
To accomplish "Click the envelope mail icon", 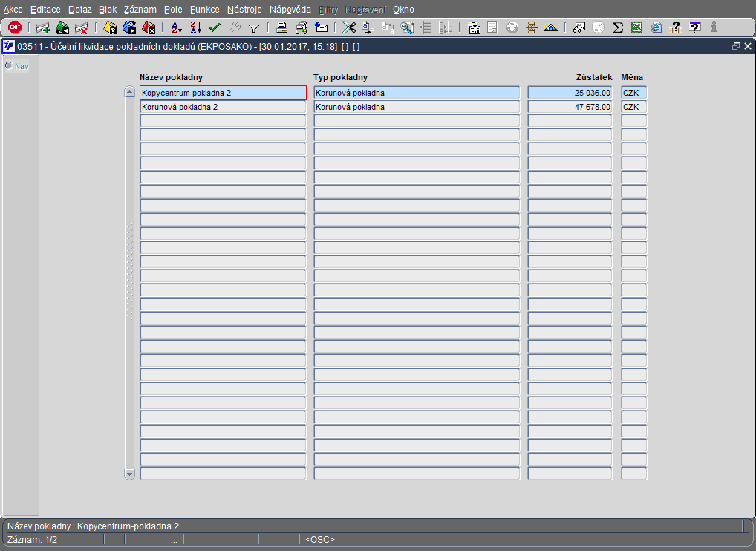I will 321,27.
